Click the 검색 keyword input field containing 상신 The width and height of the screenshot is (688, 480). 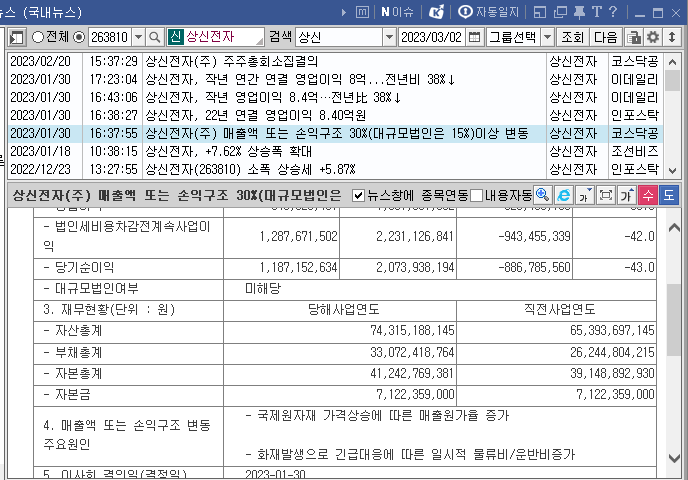[x=340, y=37]
